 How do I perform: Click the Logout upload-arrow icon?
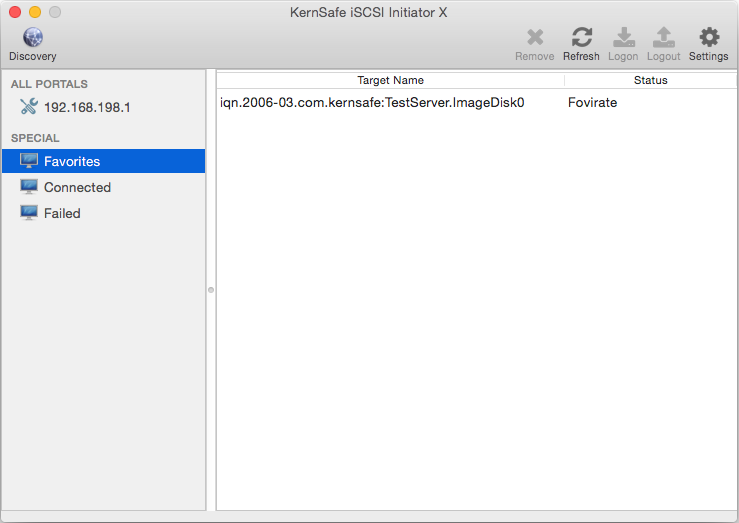click(664, 38)
